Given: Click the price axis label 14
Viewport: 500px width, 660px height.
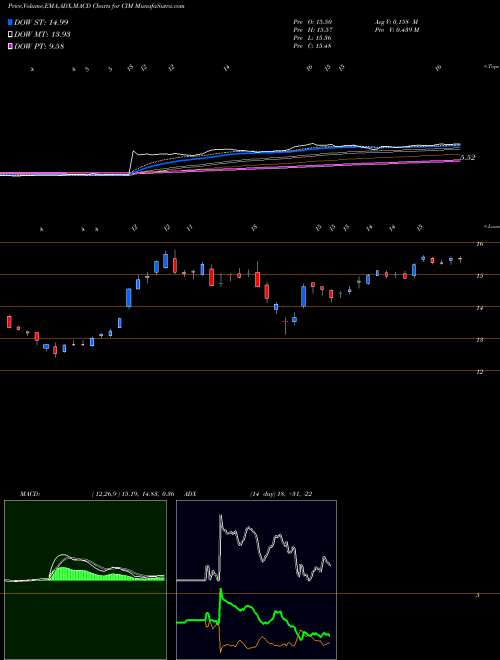Looking at the screenshot, I should (482, 308).
